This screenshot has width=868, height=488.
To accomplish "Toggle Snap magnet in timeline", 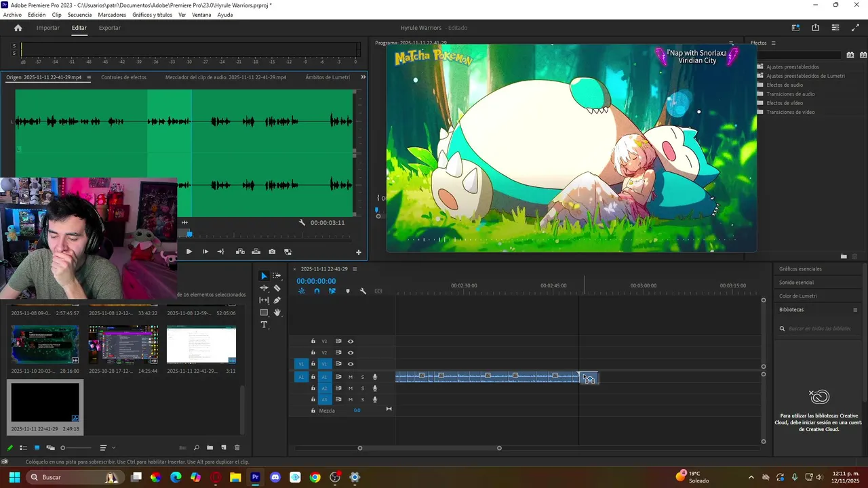I will (x=317, y=291).
